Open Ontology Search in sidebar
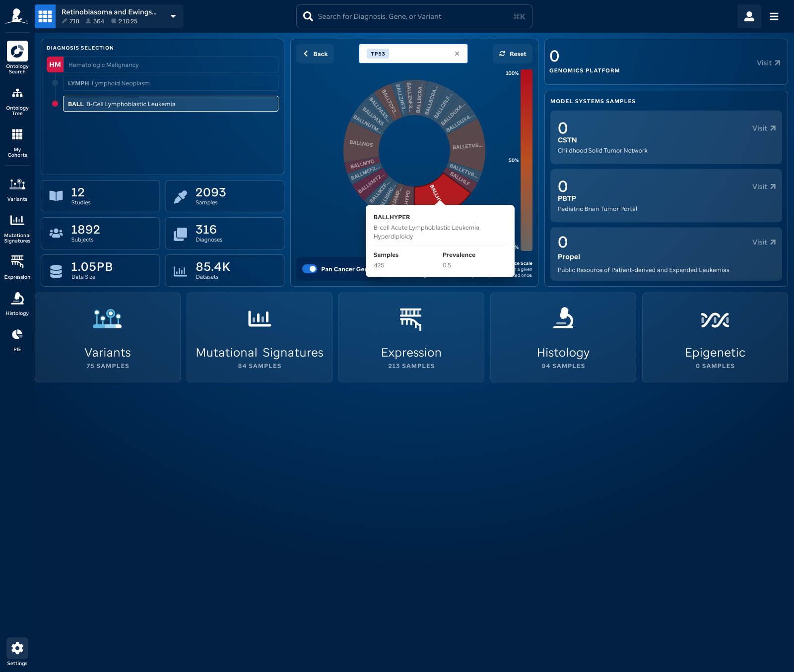 [17, 57]
